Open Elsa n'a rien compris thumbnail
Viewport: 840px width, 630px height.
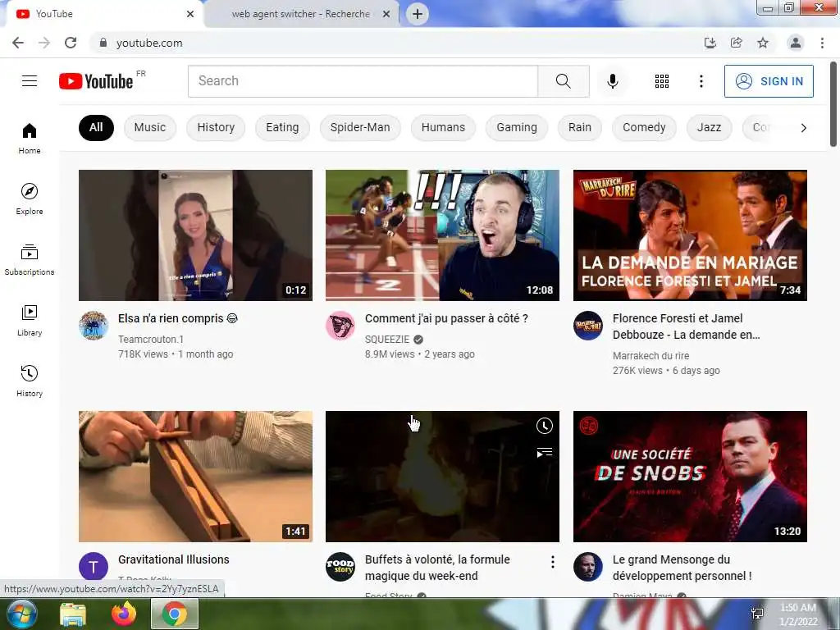point(195,235)
